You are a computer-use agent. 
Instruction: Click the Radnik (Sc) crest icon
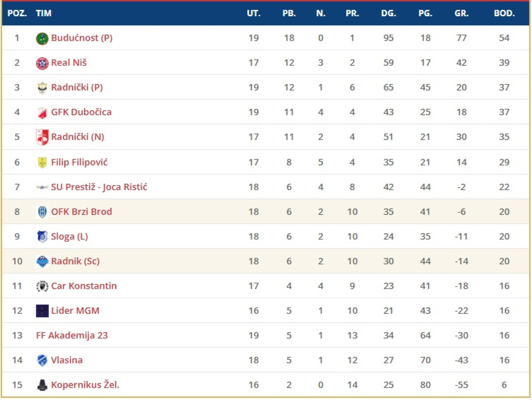[42, 262]
